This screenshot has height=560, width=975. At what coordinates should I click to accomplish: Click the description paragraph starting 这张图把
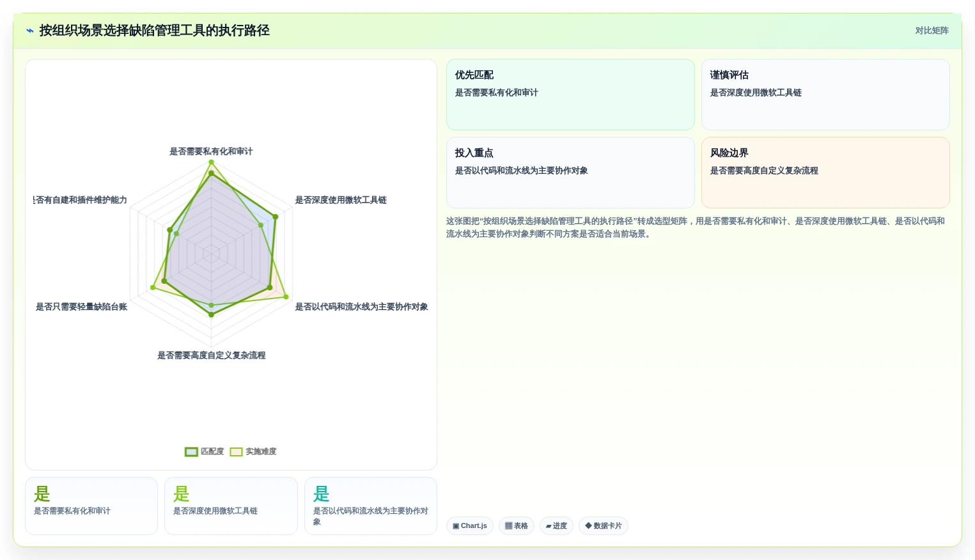point(696,228)
